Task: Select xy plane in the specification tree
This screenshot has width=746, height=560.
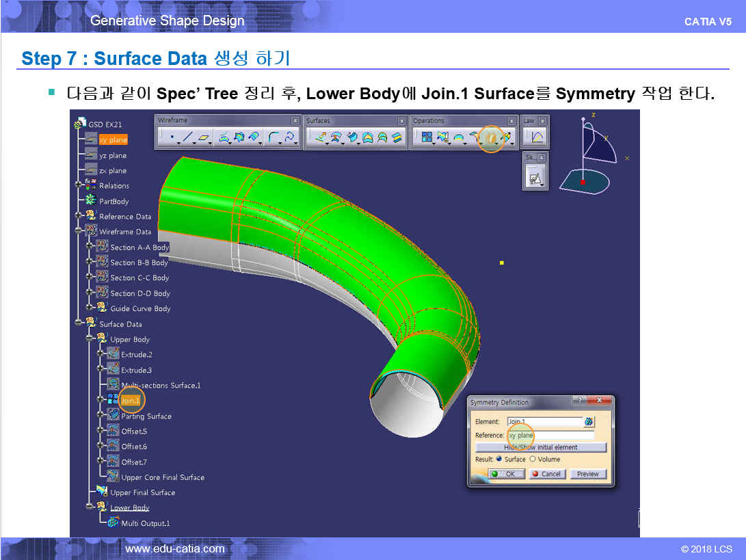Action: (x=113, y=139)
